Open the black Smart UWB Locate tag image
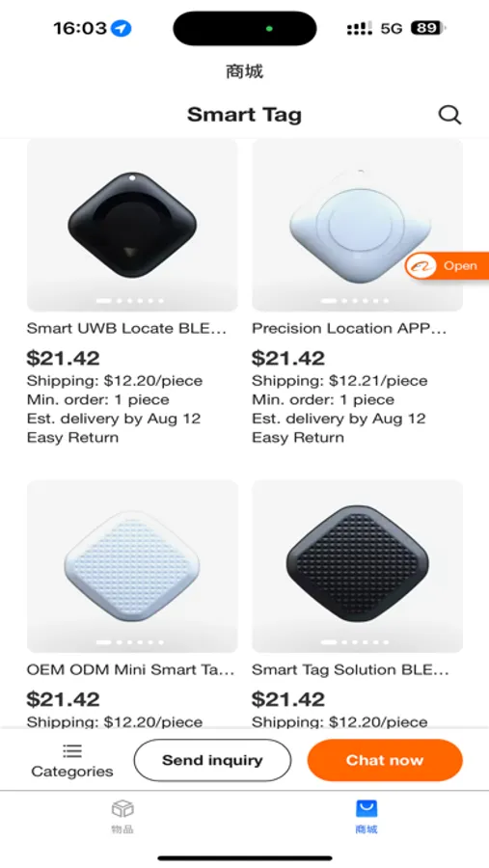489x868 pixels. tap(132, 226)
